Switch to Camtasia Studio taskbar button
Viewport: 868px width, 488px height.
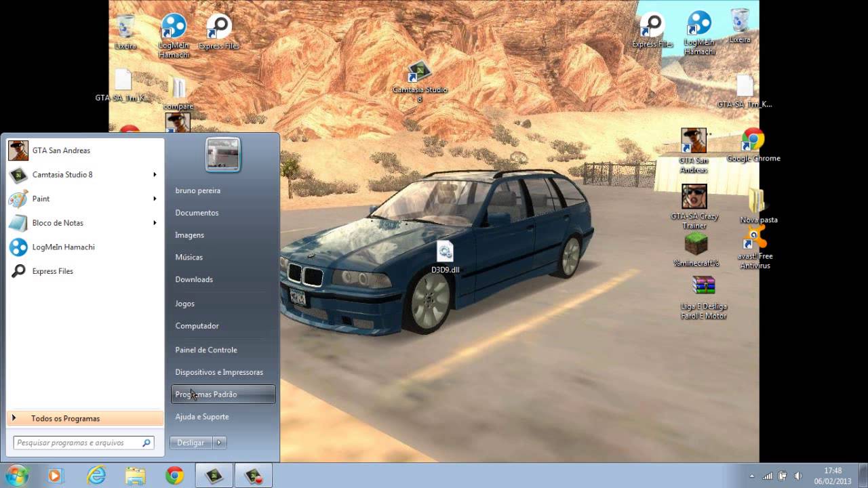[x=214, y=476]
